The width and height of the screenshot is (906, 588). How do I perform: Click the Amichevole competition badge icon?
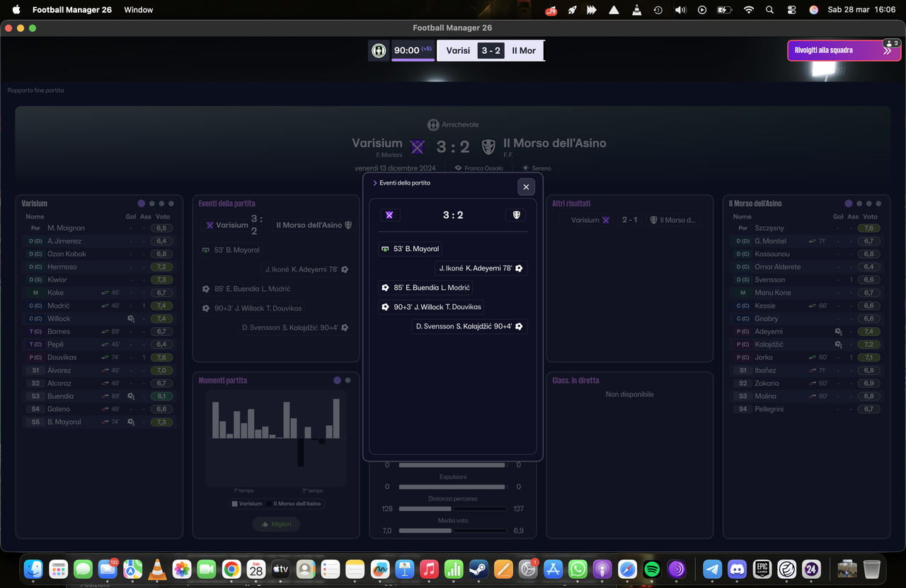pyautogui.click(x=433, y=125)
